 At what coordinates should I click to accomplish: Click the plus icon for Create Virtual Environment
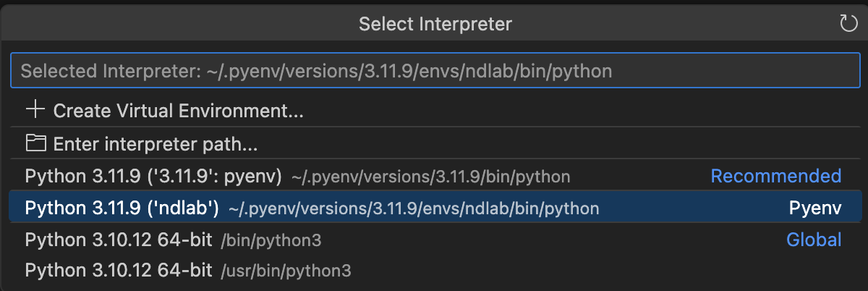coord(35,111)
